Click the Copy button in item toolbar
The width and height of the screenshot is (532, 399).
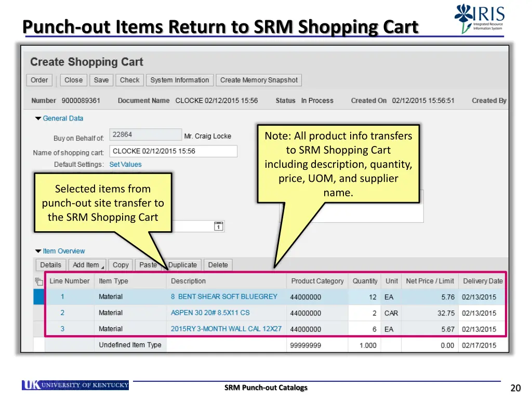tap(121, 265)
